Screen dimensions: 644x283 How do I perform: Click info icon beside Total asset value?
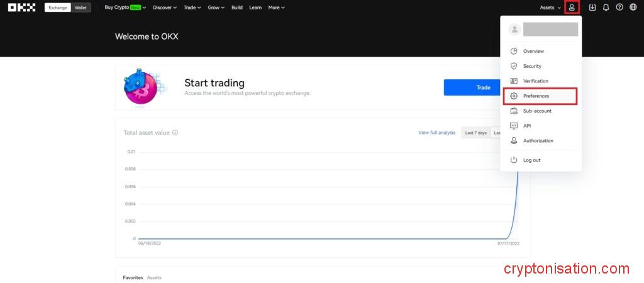click(x=175, y=133)
